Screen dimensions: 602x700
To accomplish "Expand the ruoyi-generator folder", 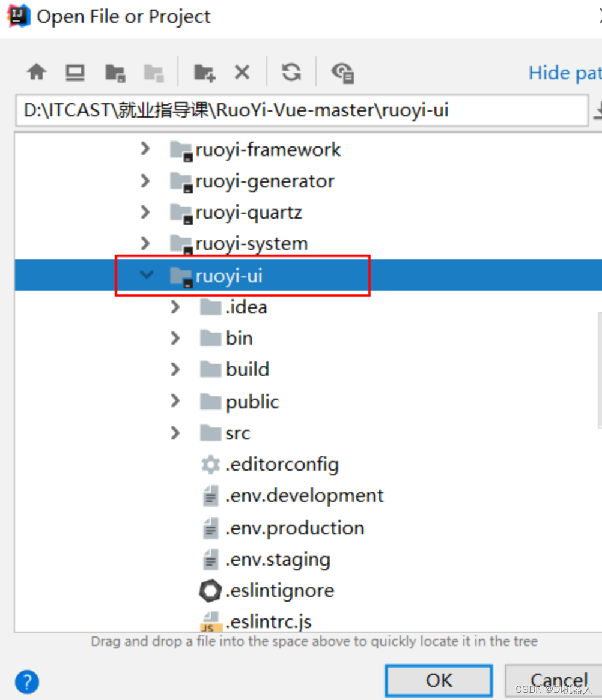I will click(x=145, y=181).
